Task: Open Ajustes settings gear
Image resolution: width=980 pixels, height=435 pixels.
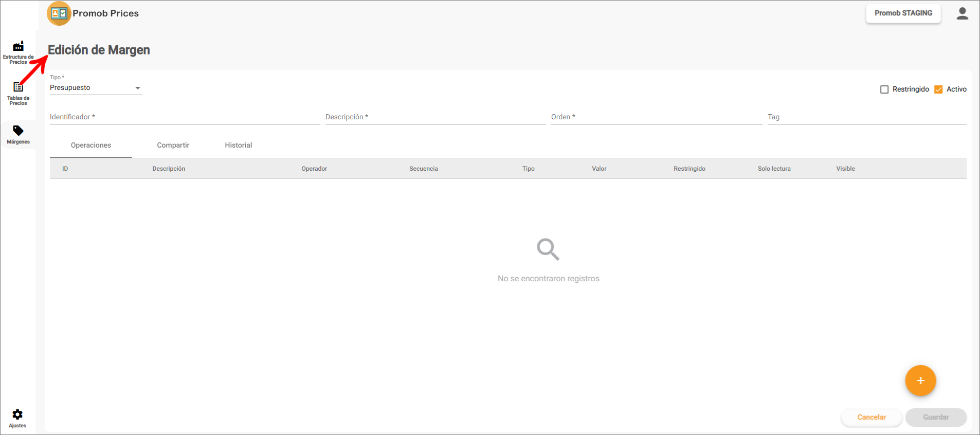Action: (17, 419)
